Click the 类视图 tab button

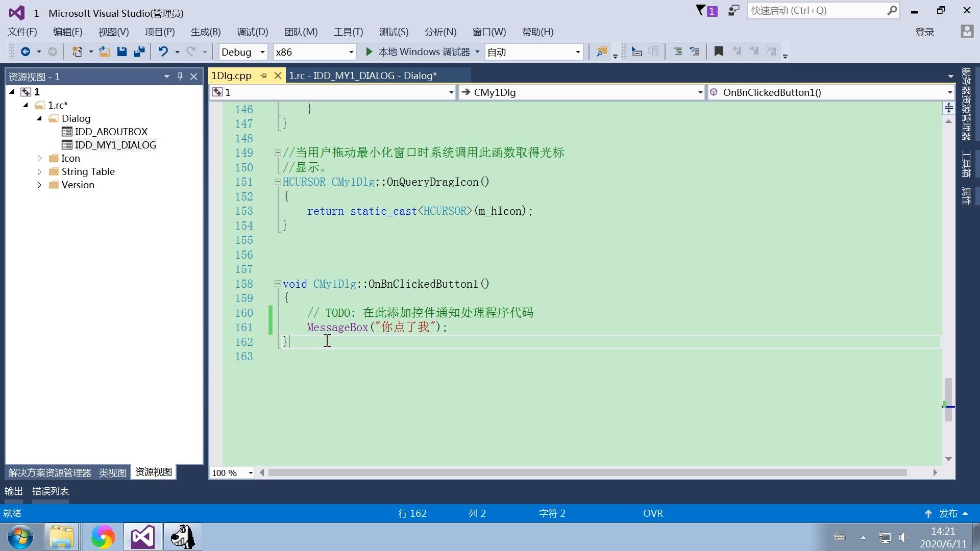pyautogui.click(x=111, y=471)
